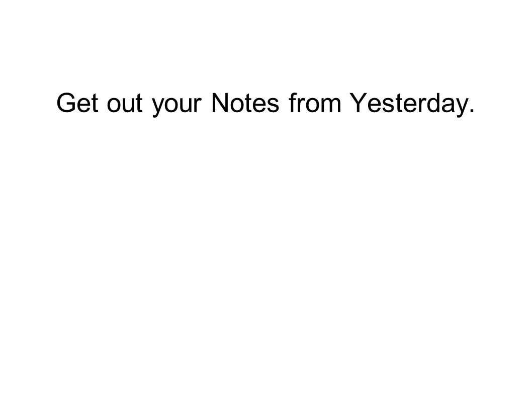Screen dimensions: 532x399
Task: Click the capital "Y" in "Yesterday"
Action: 358,103
